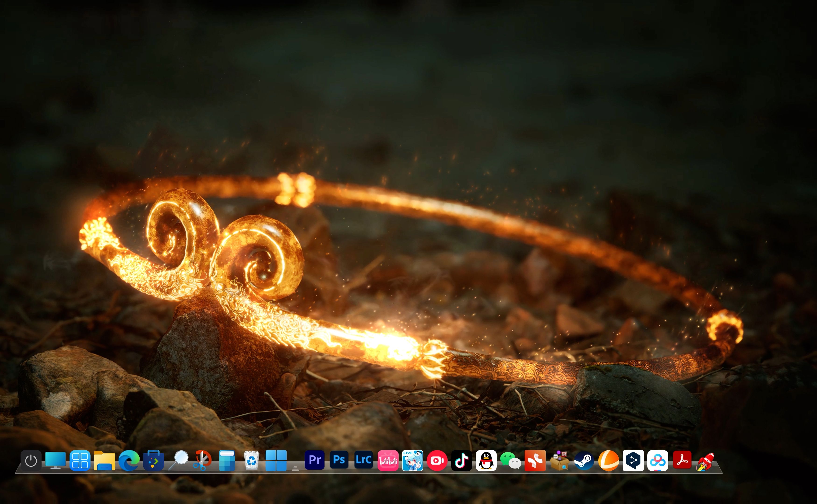
Task: Open Baidu Netdisk cloud icon
Action: coord(658,461)
